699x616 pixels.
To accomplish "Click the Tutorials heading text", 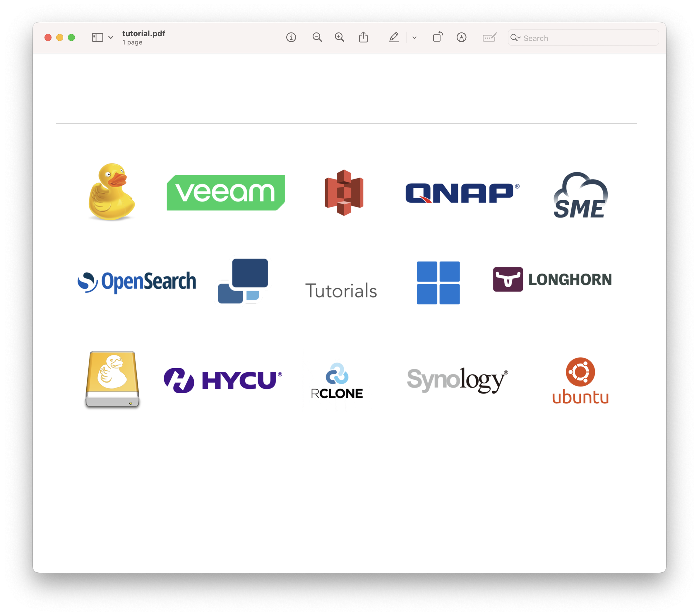I will [341, 291].
